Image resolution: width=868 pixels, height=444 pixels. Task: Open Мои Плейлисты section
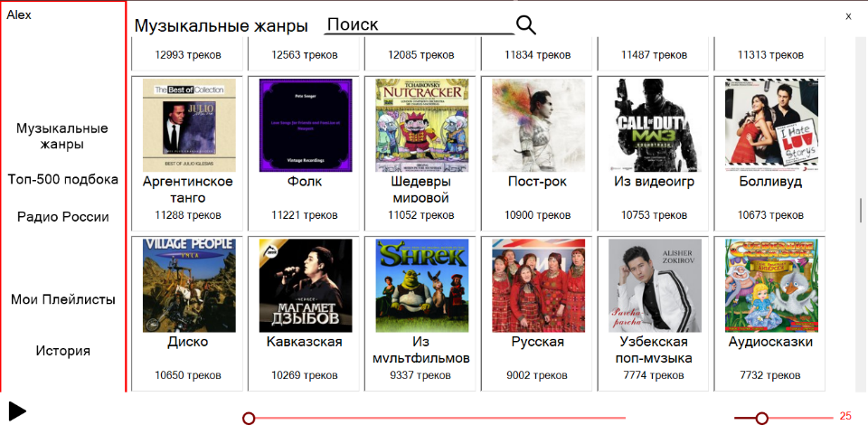point(63,299)
